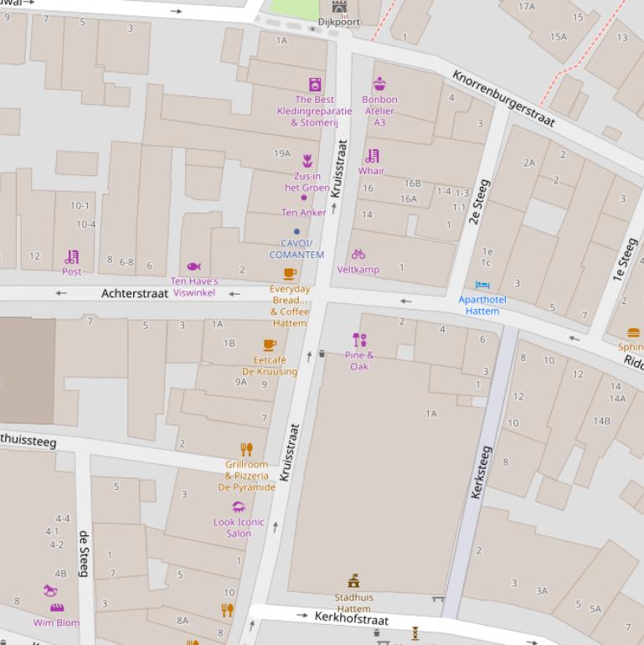Click the Veltkamp bicycle shop icon
The height and width of the screenshot is (645, 644).
(x=358, y=254)
